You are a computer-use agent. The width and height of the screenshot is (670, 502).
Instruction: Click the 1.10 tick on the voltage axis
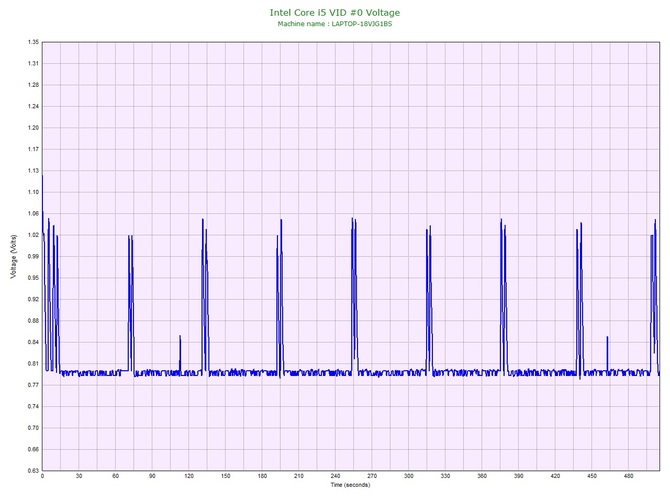click(32, 192)
